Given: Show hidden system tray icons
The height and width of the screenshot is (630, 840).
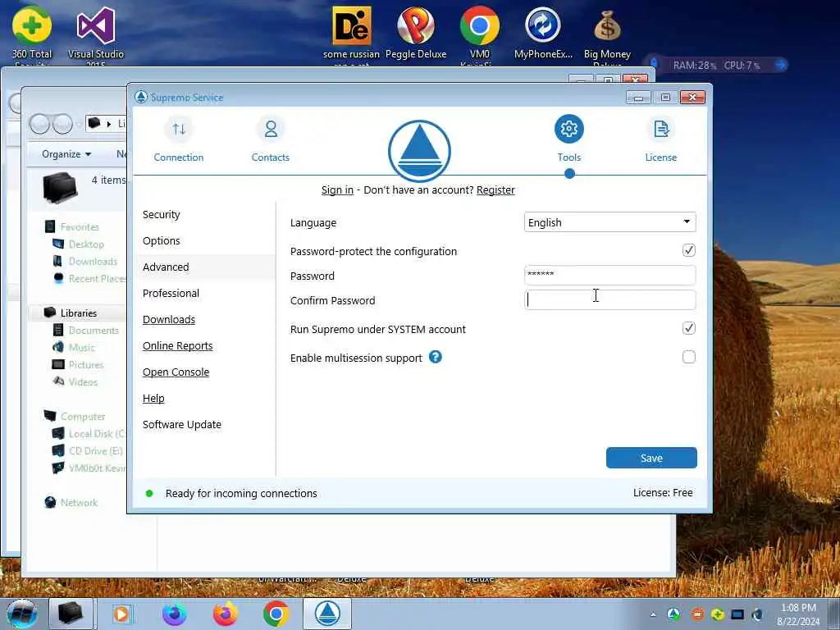Looking at the screenshot, I should 653,614.
